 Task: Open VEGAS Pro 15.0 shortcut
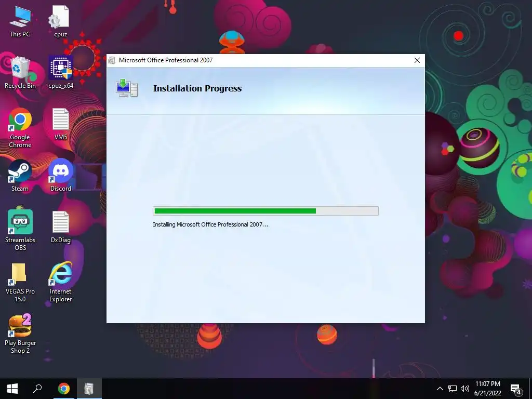20,282
